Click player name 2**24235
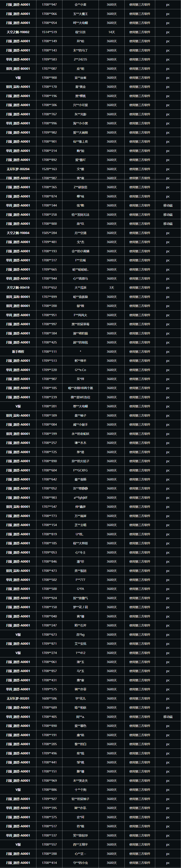The image size is (181, 868). pyautogui.click(x=81, y=59)
